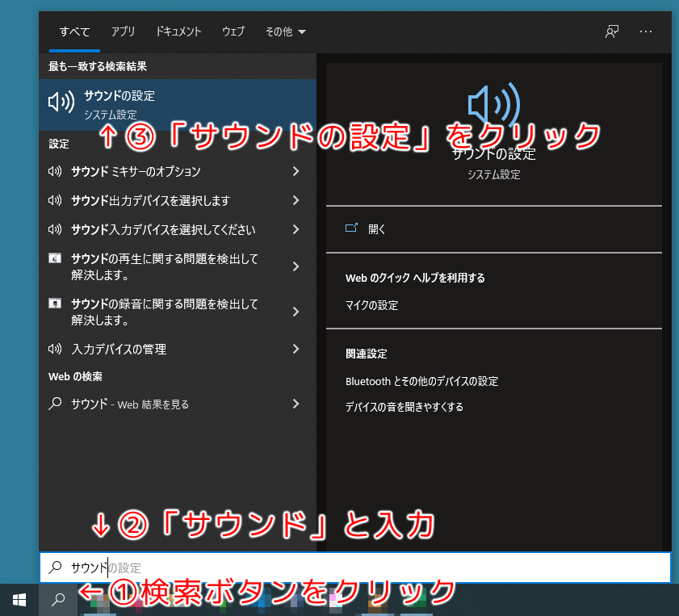679x616 pixels.
Task: Select the ウェブ search tab
Action: 233,32
